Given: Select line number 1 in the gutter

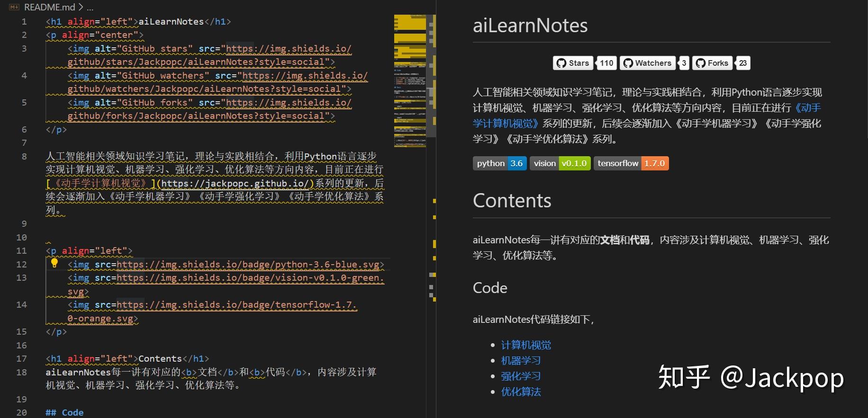Looking at the screenshot, I should [x=24, y=22].
